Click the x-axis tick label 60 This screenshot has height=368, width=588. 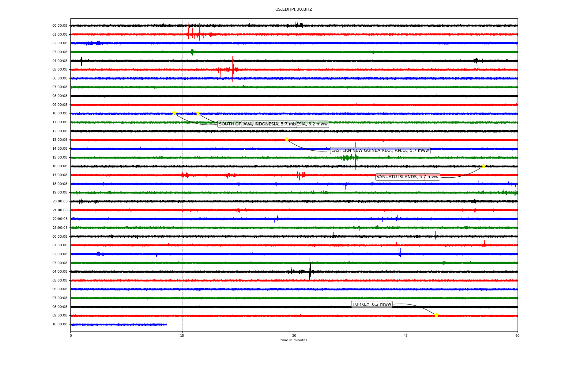(x=517, y=335)
